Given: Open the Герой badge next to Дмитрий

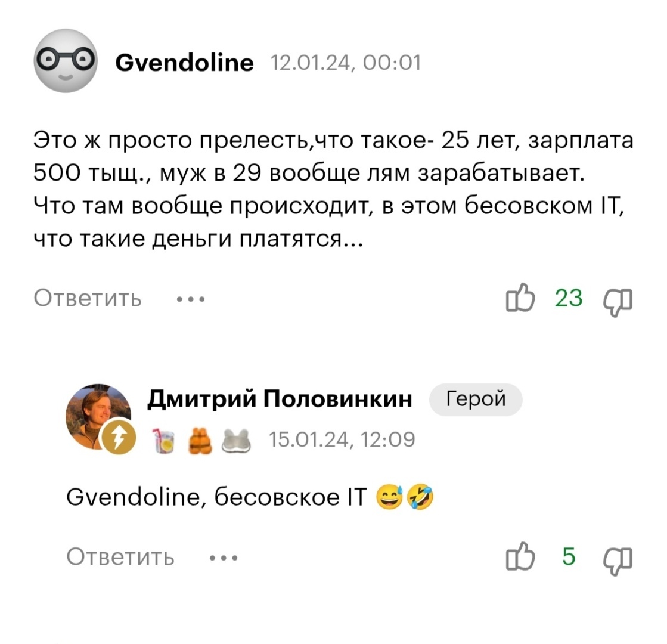Looking at the screenshot, I should coord(476,400).
